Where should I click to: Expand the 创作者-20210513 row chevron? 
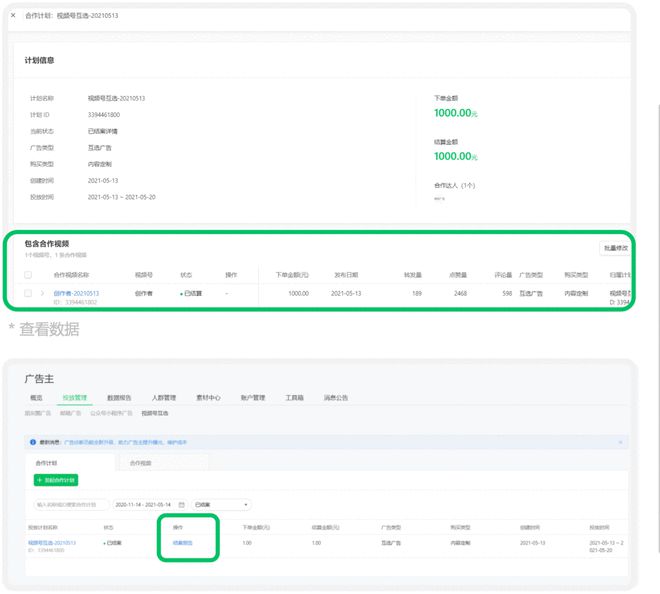pyautogui.click(x=42, y=293)
